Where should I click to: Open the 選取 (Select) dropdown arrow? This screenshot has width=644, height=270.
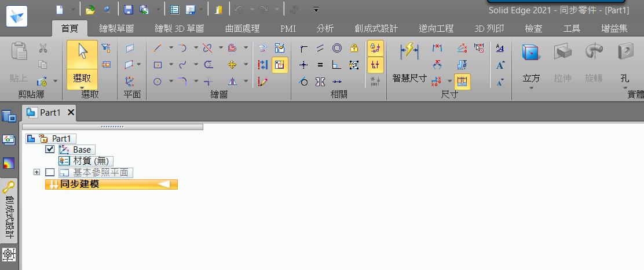pos(82,88)
